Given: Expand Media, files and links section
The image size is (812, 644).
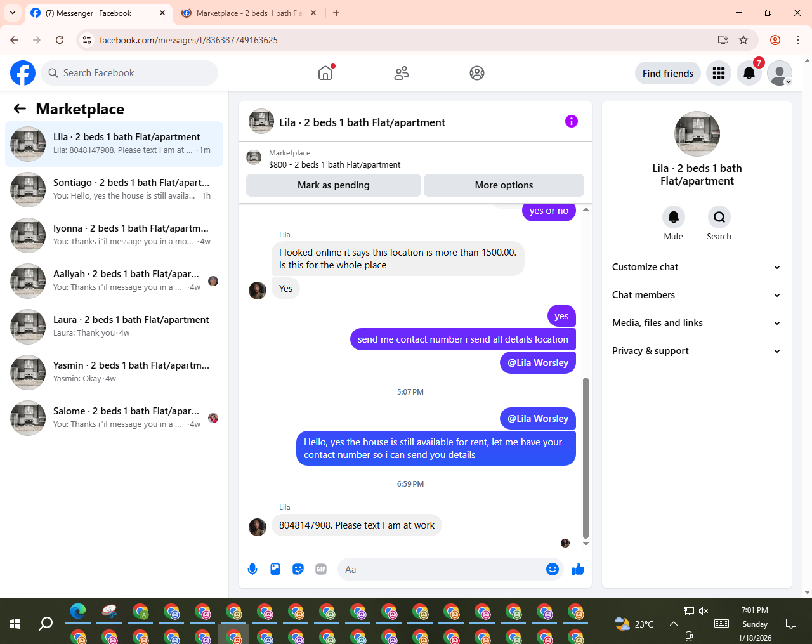Looking at the screenshot, I should tap(697, 323).
